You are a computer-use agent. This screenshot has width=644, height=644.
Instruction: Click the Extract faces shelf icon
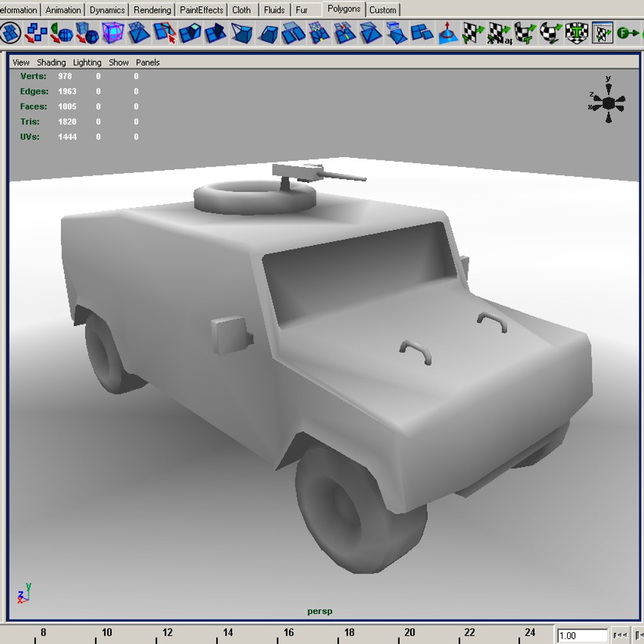point(422,33)
